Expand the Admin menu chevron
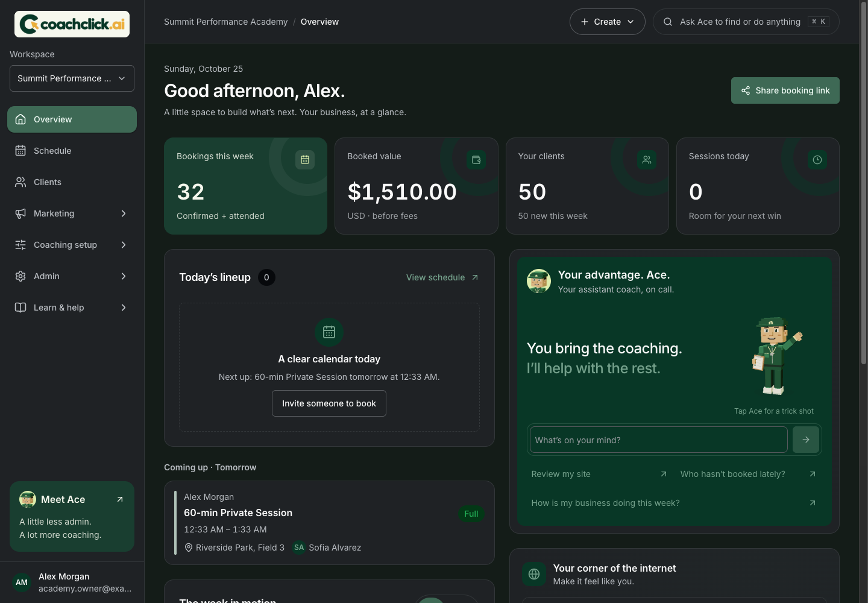 [124, 276]
